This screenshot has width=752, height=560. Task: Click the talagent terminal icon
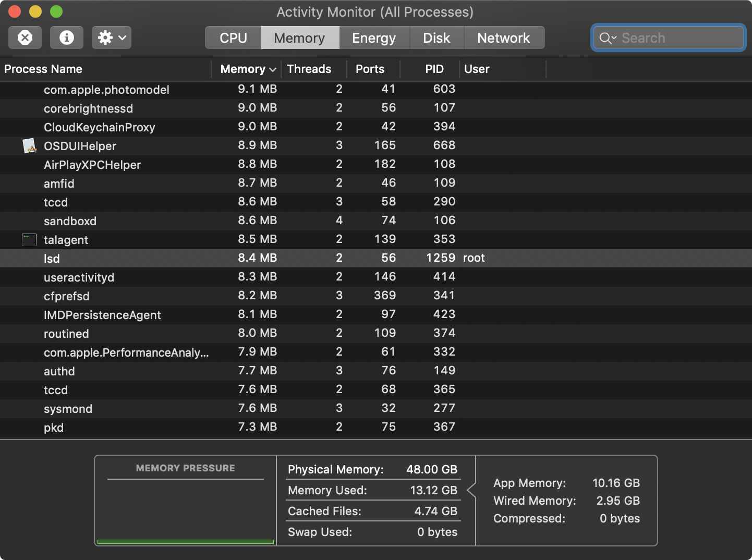(x=29, y=240)
